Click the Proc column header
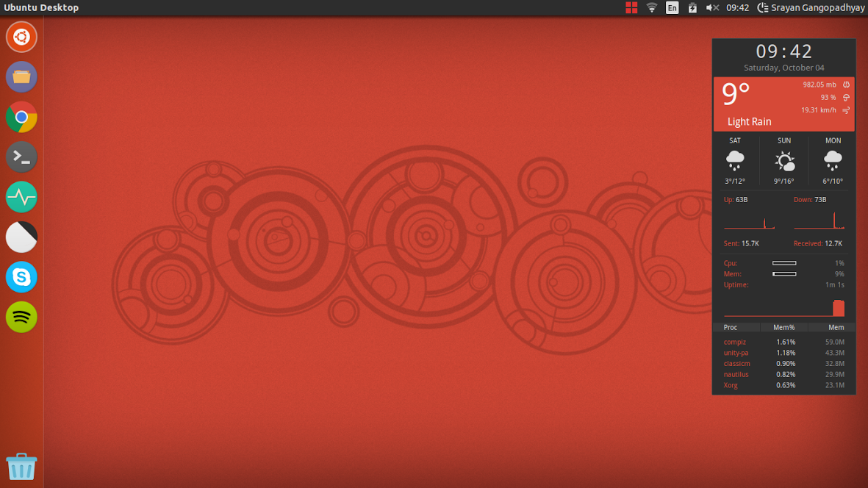The width and height of the screenshot is (868, 488). (x=730, y=328)
